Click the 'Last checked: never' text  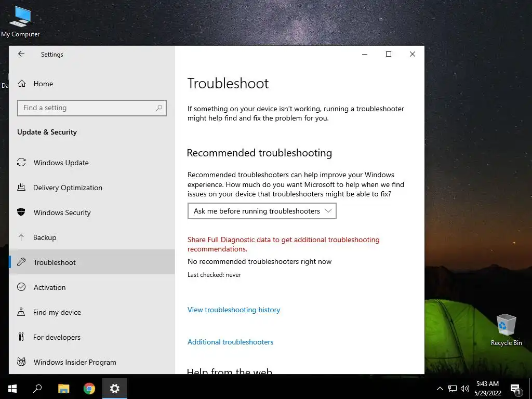(x=214, y=275)
